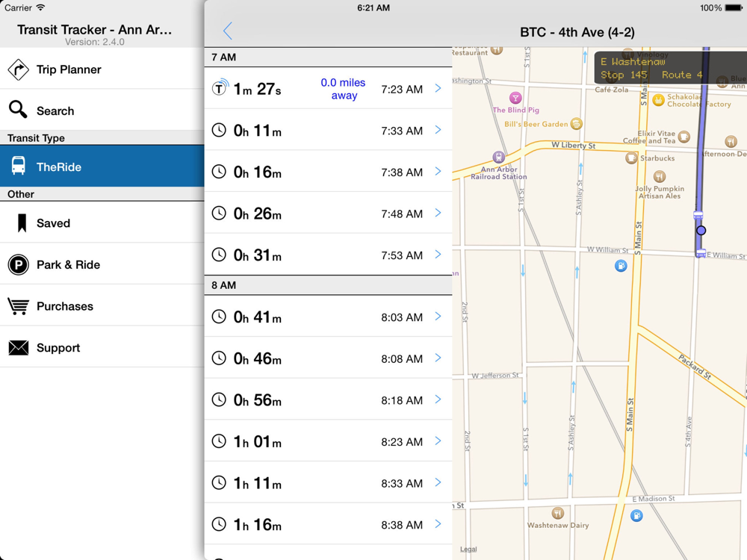Viewport: 747px width, 560px height.
Task: Click the 8 AM section header
Action: point(328,284)
